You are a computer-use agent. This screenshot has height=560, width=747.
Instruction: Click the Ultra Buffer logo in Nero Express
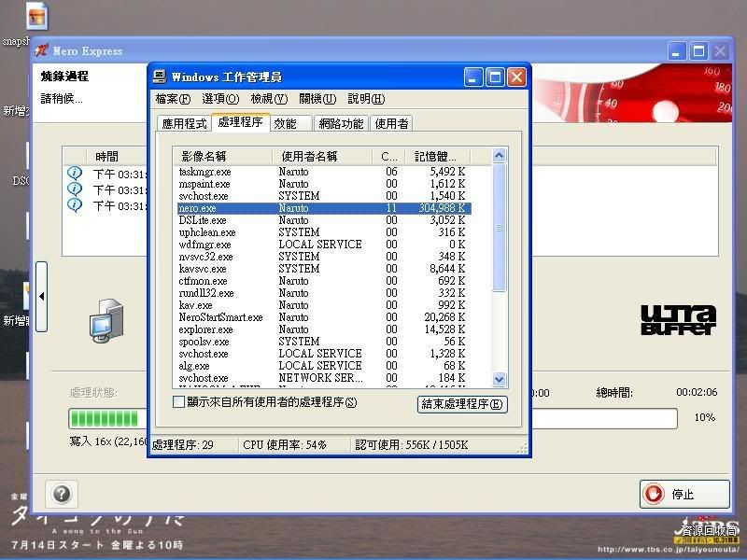click(679, 320)
